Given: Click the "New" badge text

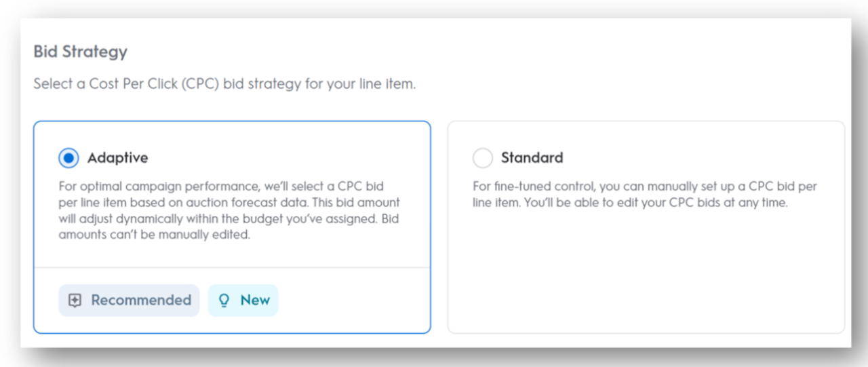Looking at the screenshot, I should point(255,301).
